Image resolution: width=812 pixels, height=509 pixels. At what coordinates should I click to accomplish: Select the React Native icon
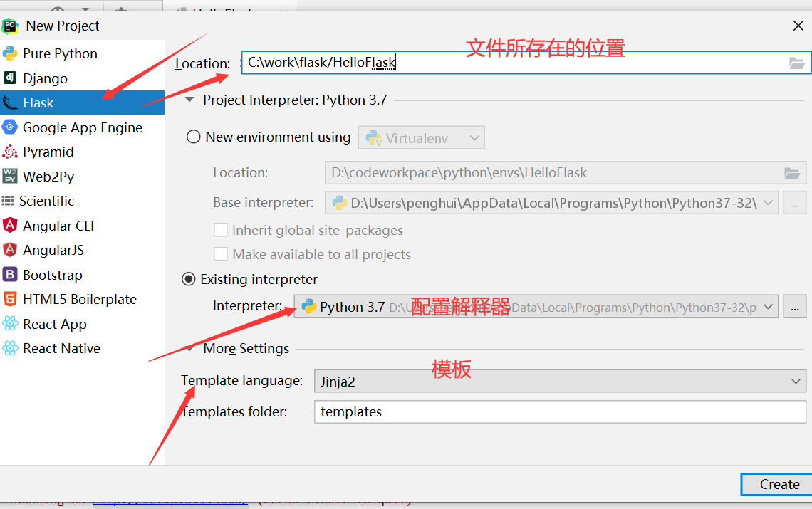click(x=10, y=348)
